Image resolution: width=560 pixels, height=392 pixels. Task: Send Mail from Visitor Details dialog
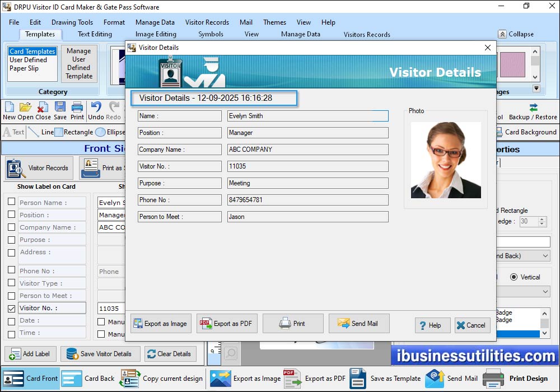(x=358, y=324)
